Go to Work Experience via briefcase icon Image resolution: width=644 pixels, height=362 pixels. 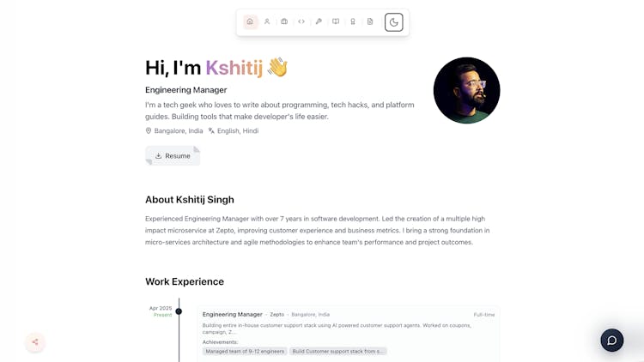point(284,21)
